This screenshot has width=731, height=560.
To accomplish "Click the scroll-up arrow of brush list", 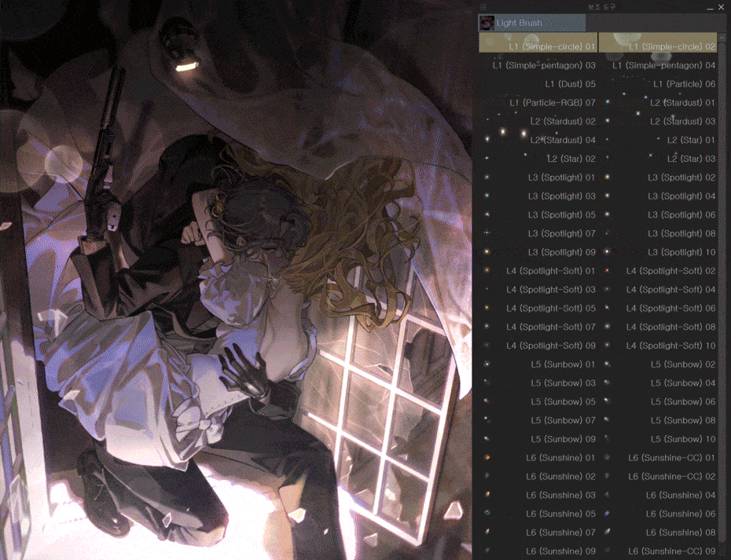I will point(723,36).
